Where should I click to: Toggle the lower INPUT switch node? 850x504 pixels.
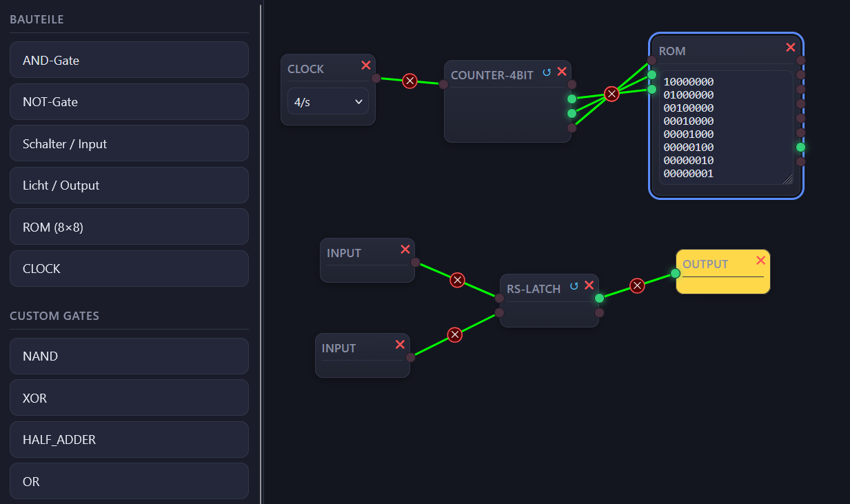[363, 356]
